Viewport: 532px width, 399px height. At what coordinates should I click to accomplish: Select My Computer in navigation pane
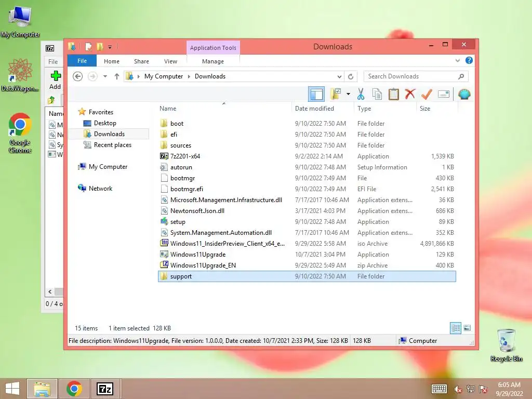(108, 167)
